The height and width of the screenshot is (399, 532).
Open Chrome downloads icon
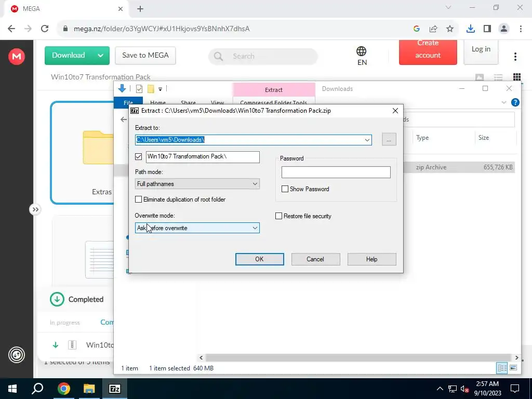tap(470, 29)
